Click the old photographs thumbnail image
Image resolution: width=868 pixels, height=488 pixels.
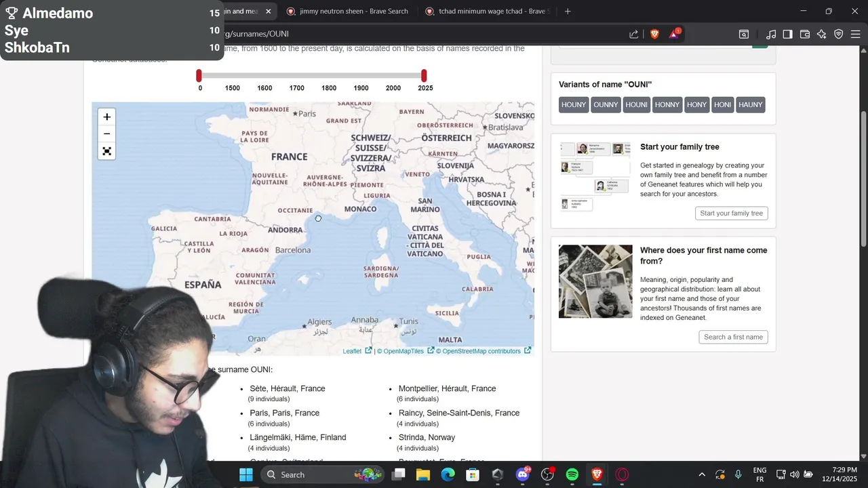[x=595, y=281]
